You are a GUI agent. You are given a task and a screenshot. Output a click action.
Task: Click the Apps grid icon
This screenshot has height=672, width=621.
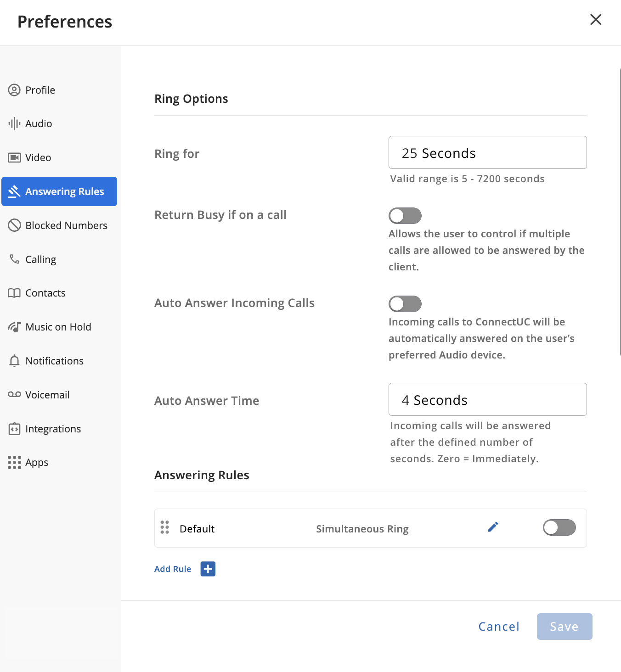coord(15,462)
